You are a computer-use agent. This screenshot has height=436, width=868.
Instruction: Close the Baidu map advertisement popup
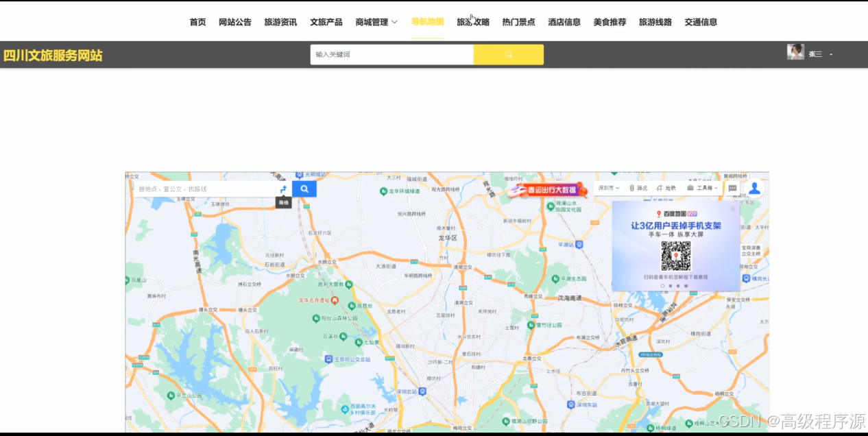click(x=732, y=208)
